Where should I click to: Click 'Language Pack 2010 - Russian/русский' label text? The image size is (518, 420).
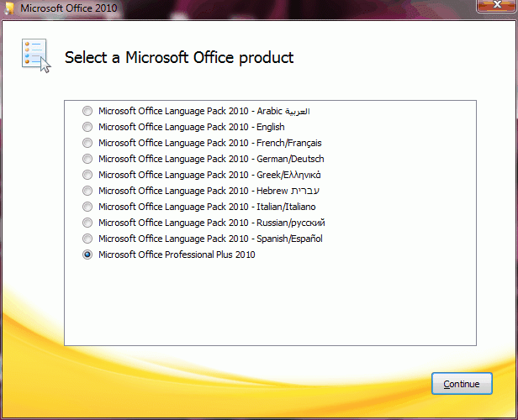pyautogui.click(x=212, y=223)
